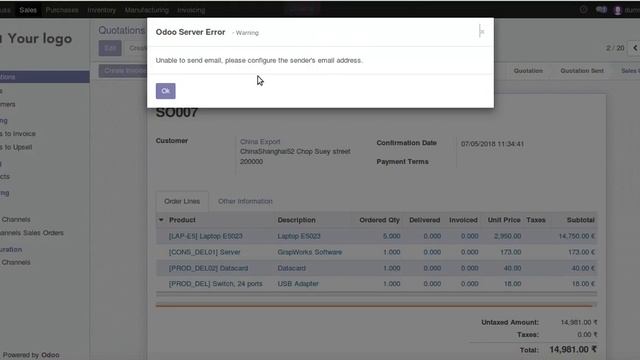Open Quotations in the sidebar
640x360 pixels.
point(44,77)
